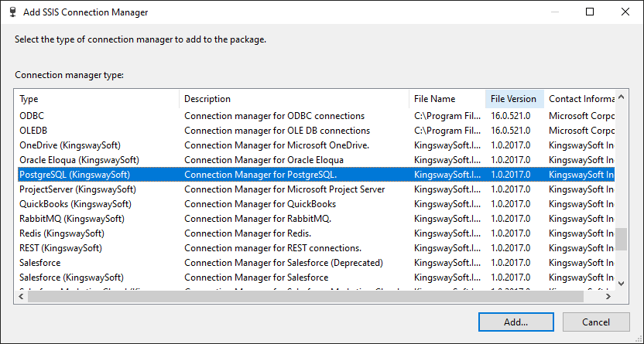Click 'Connection manager for OLE DB connections' description
This screenshot has width=644, height=344.
277,131
